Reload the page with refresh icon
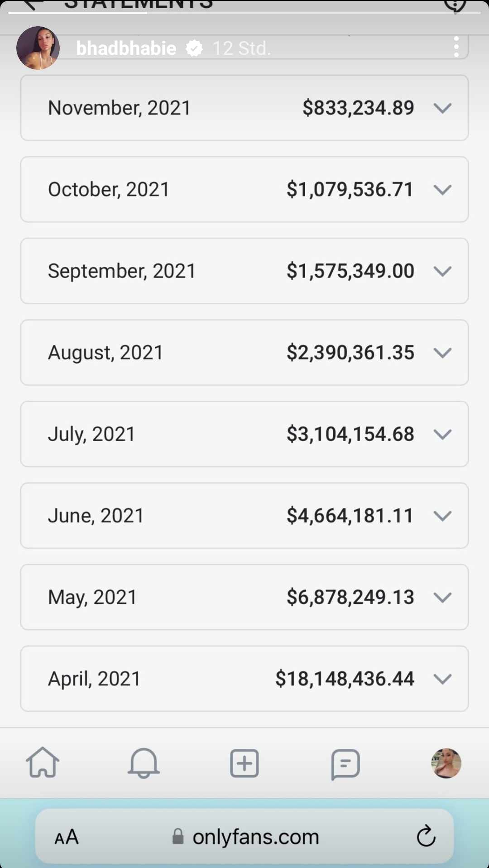This screenshot has height=868, width=489. coord(426,836)
